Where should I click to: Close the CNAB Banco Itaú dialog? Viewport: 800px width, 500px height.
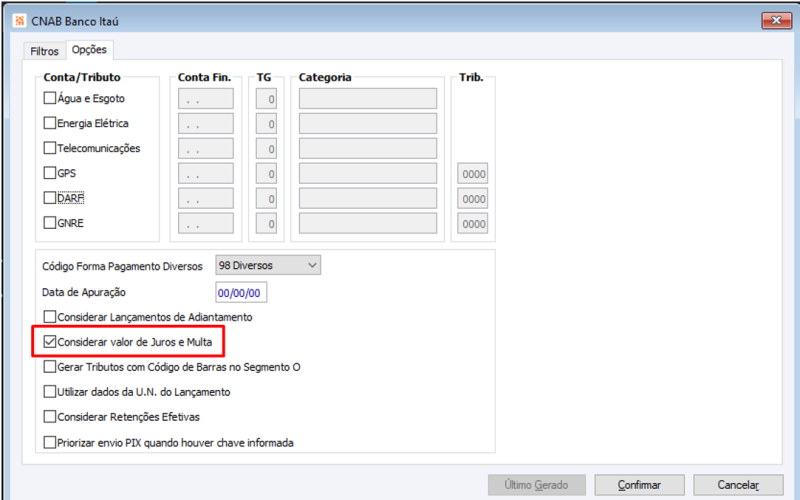point(777,20)
